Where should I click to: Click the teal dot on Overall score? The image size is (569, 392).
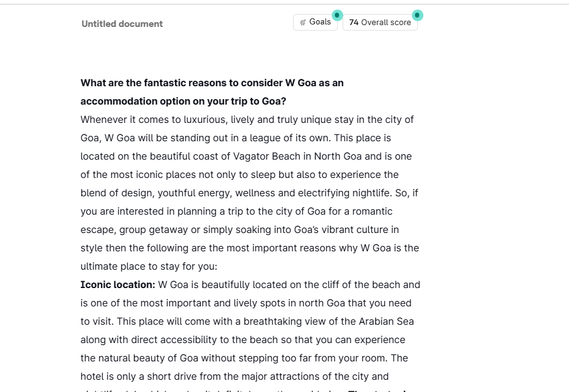click(417, 15)
